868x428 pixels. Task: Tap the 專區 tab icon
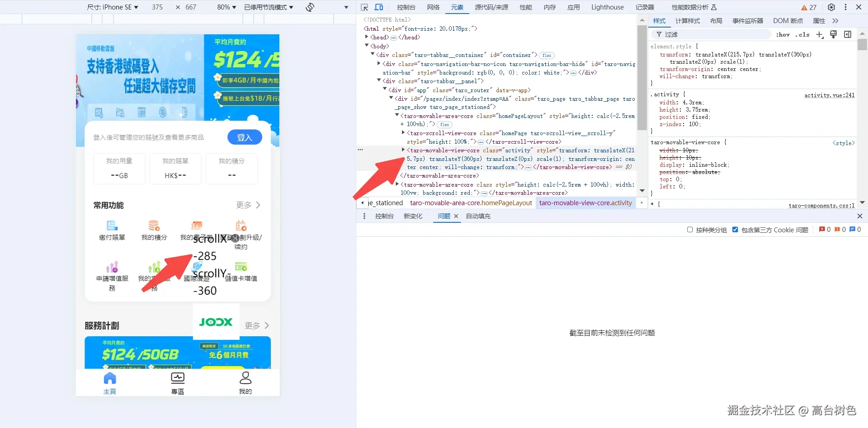click(x=178, y=378)
